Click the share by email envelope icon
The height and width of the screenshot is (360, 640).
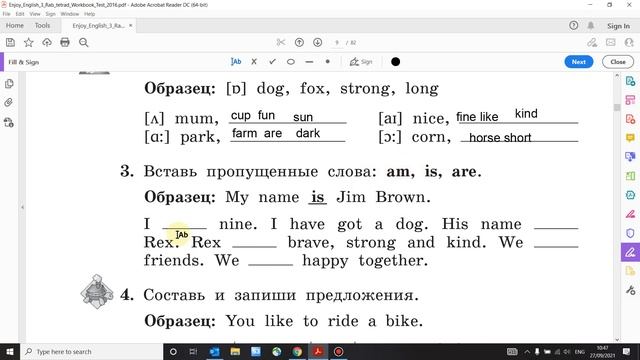coord(611,42)
